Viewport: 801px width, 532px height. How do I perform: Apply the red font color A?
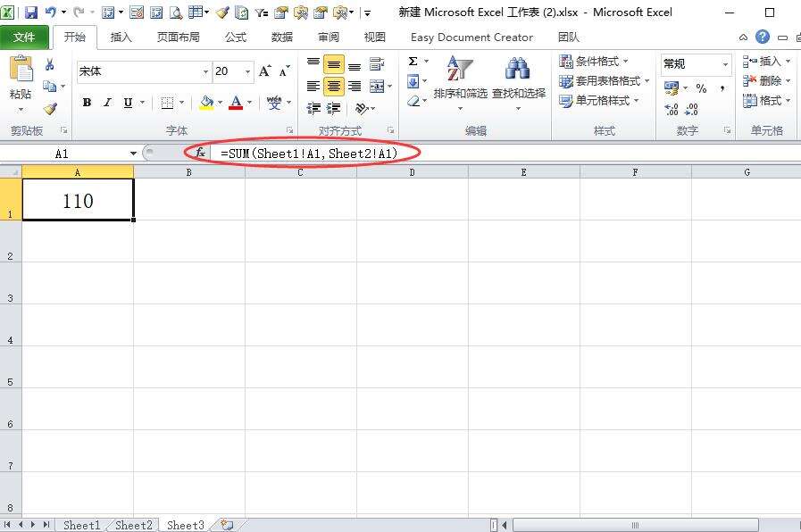tap(236, 103)
